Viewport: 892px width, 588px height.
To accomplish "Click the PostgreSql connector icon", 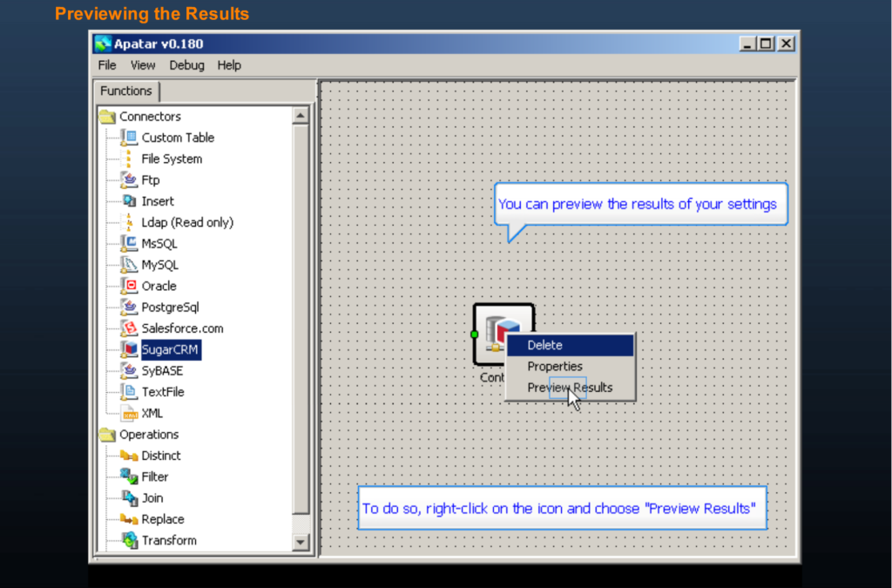I will point(130,308).
